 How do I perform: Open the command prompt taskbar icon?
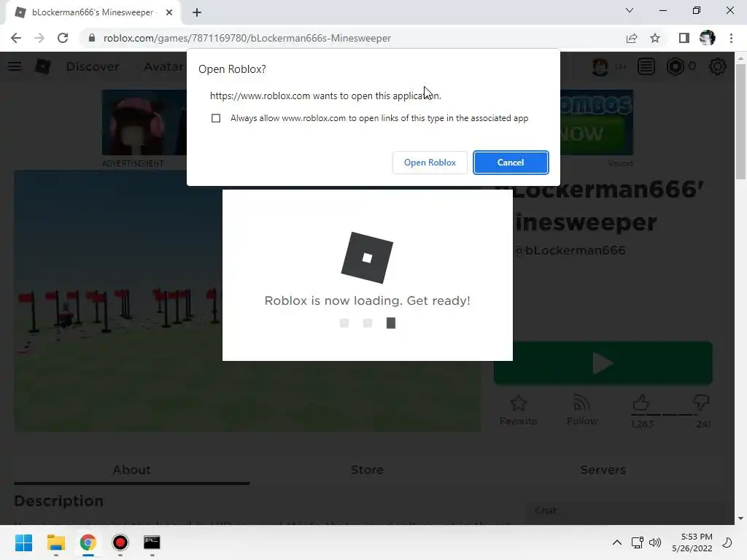[152, 542]
